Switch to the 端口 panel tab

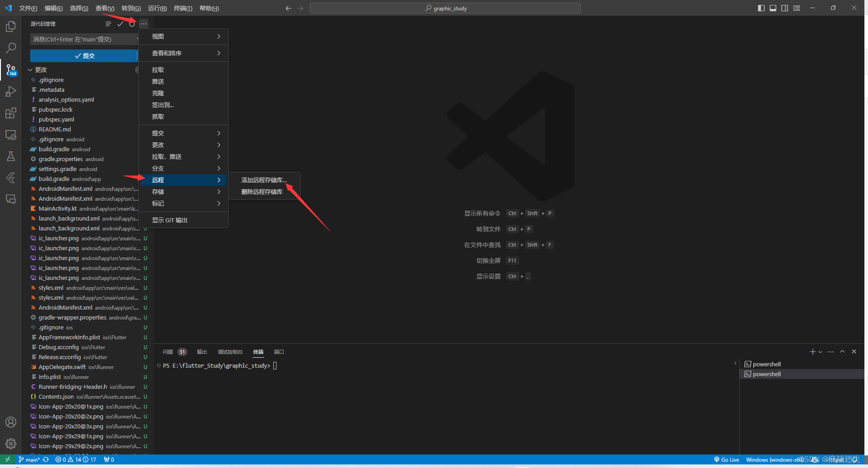pyautogui.click(x=279, y=352)
